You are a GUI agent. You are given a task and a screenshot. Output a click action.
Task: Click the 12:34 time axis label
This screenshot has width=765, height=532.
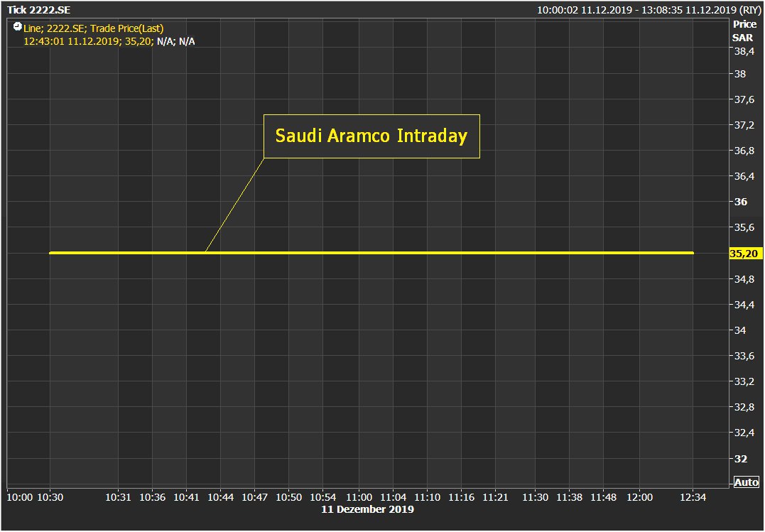coord(693,497)
